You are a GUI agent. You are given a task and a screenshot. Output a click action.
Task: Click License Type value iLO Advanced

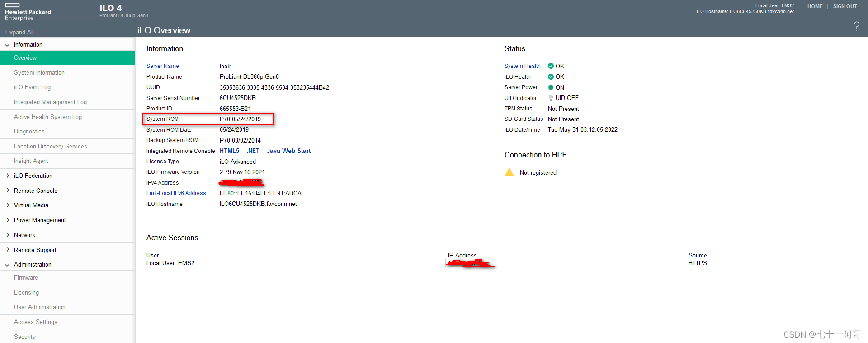238,162
